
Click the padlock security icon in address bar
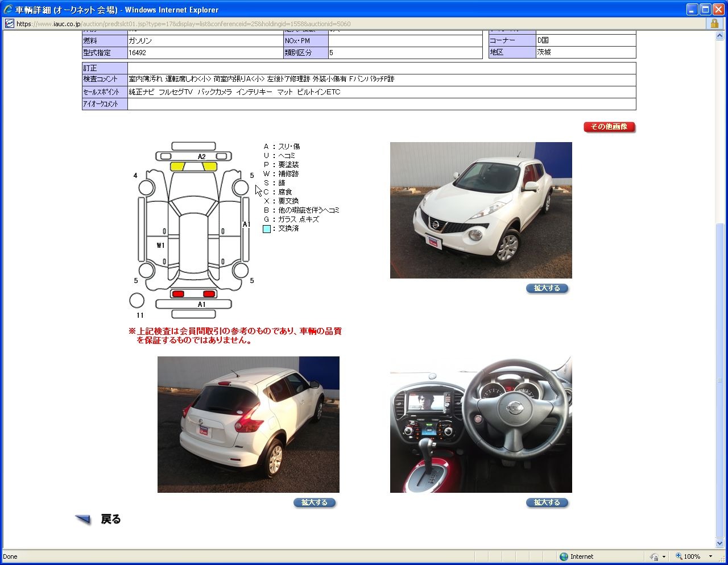714,23
